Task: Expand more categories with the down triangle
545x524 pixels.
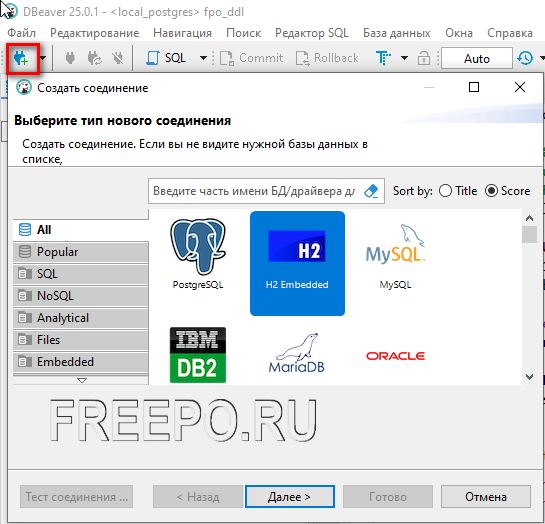Action: (82, 380)
